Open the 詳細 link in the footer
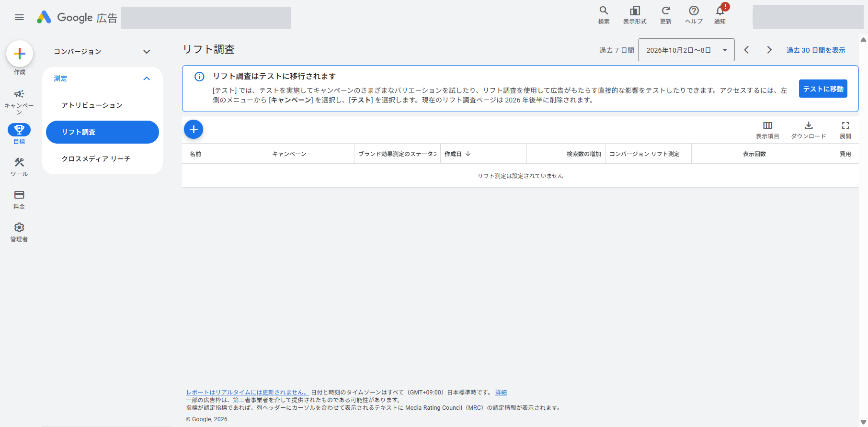Image resolution: width=868 pixels, height=427 pixels. click(501, 393)
